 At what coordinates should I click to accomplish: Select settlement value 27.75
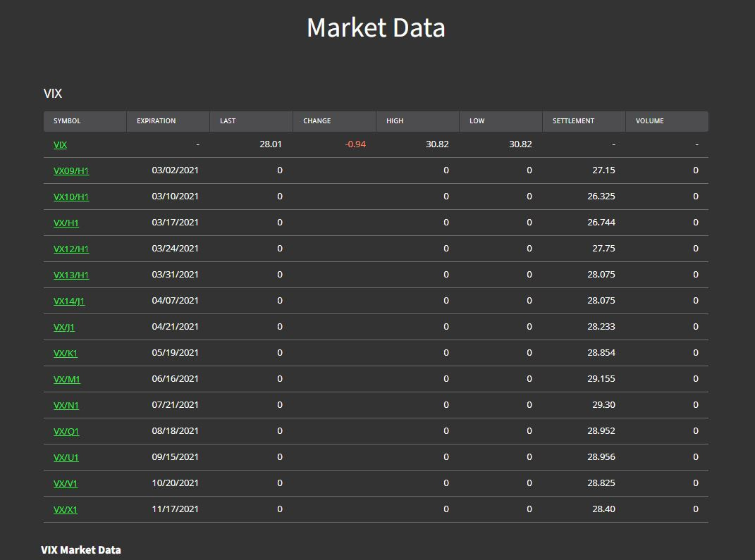tap(604, 248)
